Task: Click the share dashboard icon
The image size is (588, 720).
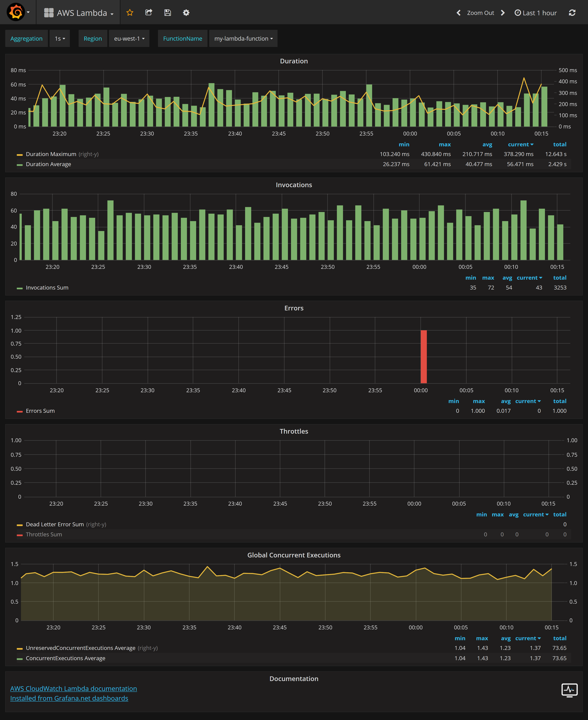Action: click(x=149, y=12)
